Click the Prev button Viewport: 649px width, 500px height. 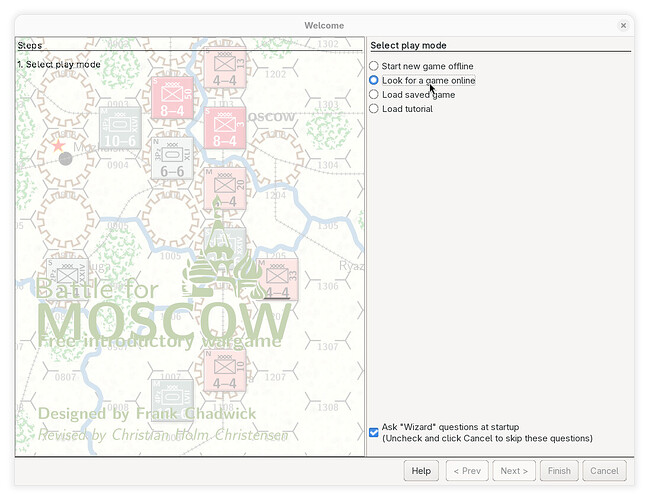[467, 471]
